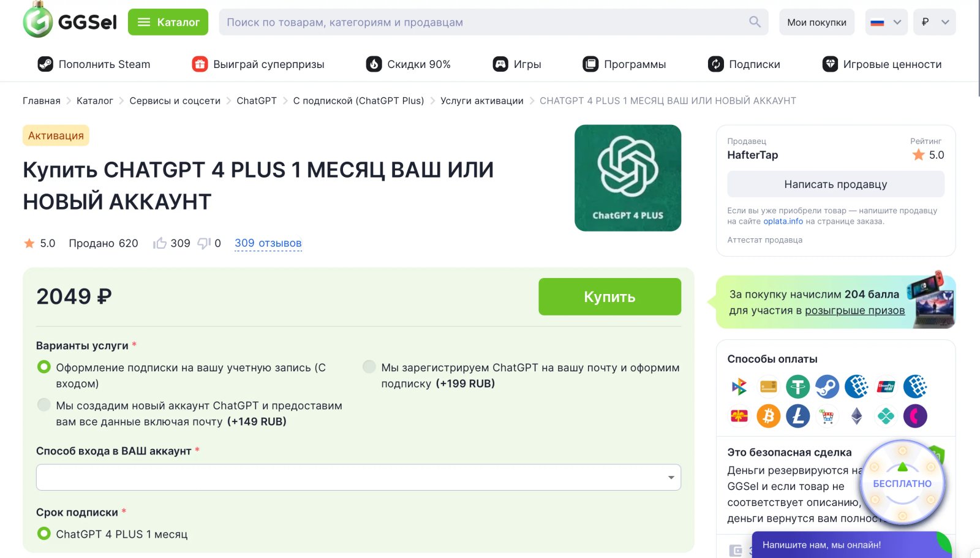Click the flame icon for Скидки 90%

point(374,64)
